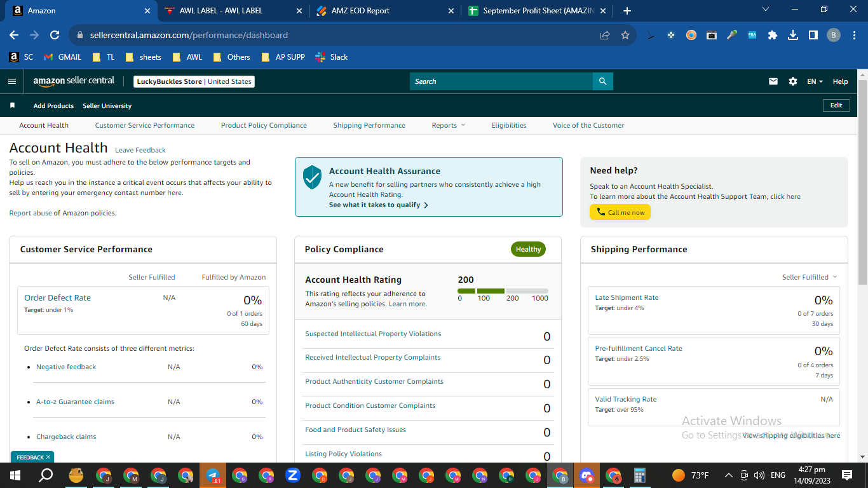Bookmark this page with the star icon
Screen dimensions: 868x488
[625, 36]
